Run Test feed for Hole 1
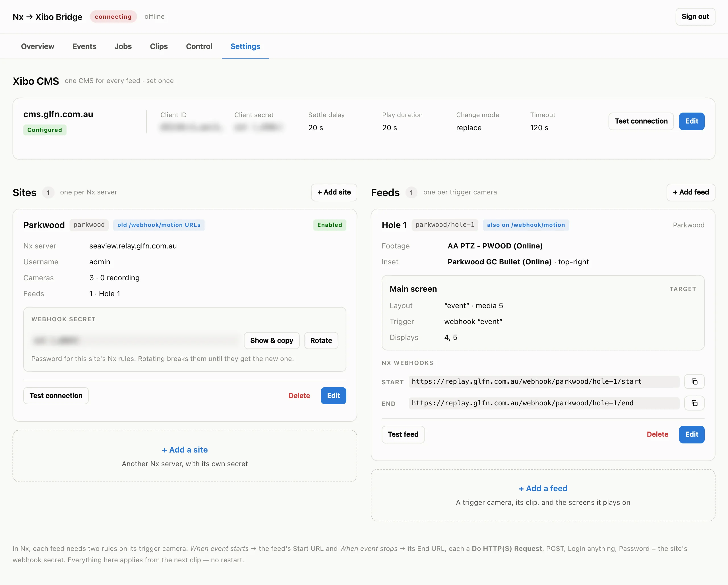The width and height of the screenshot is (728, 585). tap(403, 434)
